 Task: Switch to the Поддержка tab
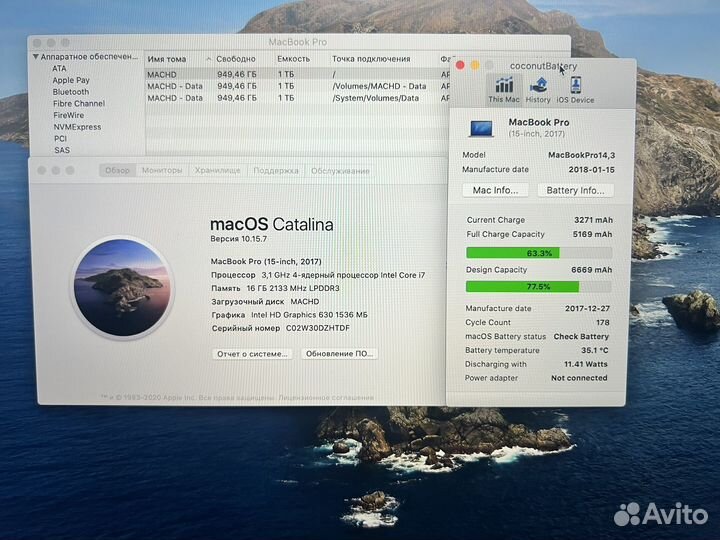click(x=276, y=171)
